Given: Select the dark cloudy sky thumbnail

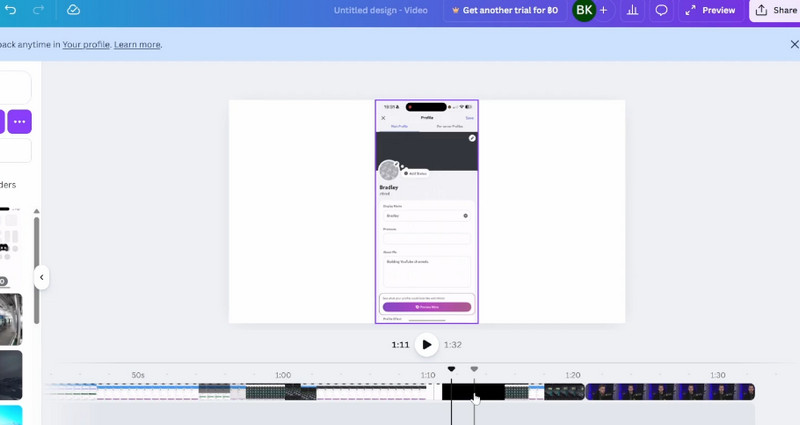Looking at the screenshot, I should pyautogui.click(x=11, y=374).
